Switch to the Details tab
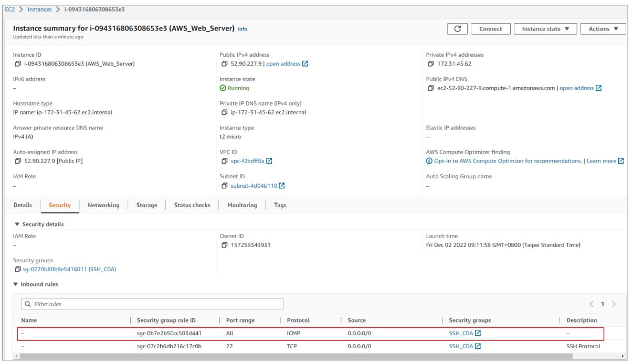Viewport: 633px width, 364px height. tap(23, 205)
